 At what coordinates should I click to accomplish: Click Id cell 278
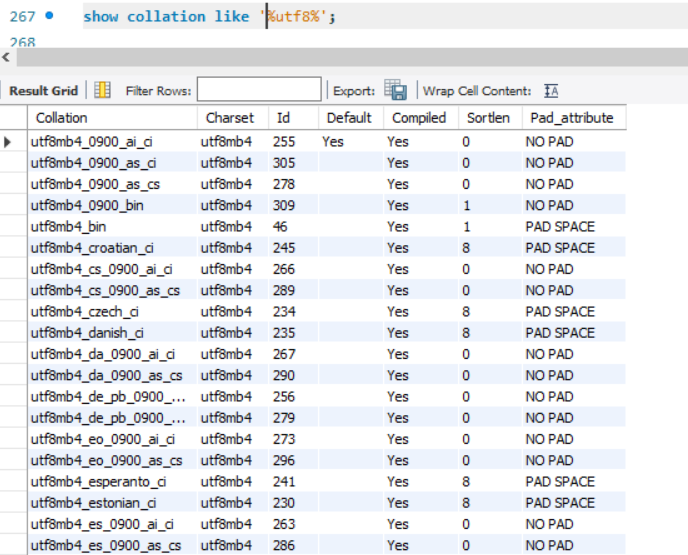(294, 184)
